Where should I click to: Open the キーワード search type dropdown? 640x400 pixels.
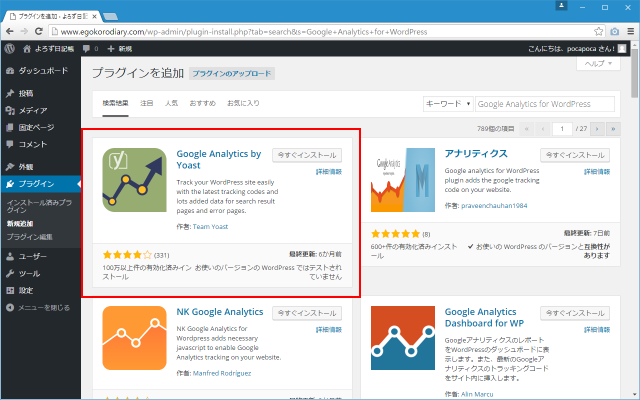(x=448, y=104)
